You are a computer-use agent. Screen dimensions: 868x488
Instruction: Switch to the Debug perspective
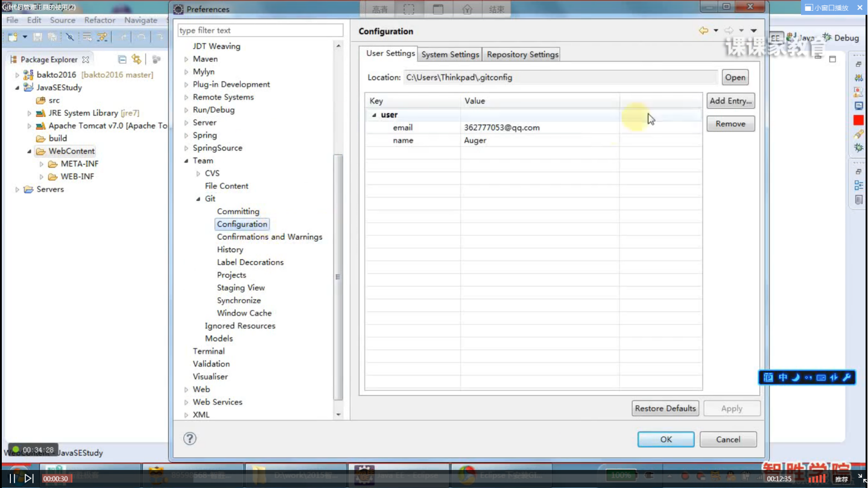point(841,37)
